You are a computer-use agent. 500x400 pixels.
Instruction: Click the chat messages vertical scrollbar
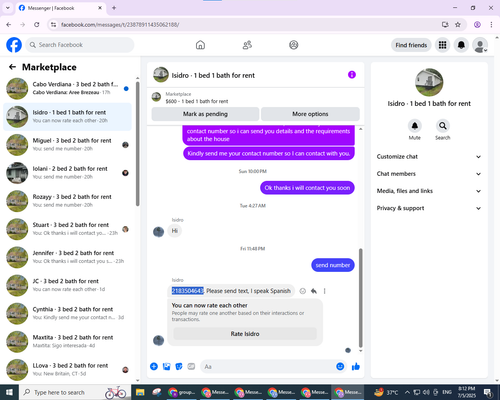pyautogui.click(x=360, y=298)
